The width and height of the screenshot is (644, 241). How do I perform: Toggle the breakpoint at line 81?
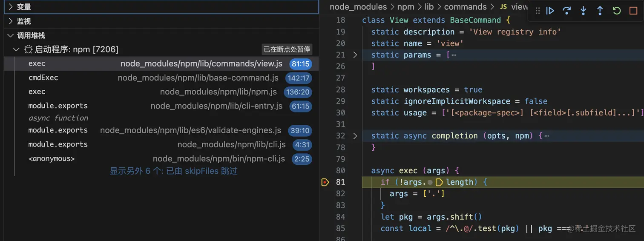pos(325,182)
